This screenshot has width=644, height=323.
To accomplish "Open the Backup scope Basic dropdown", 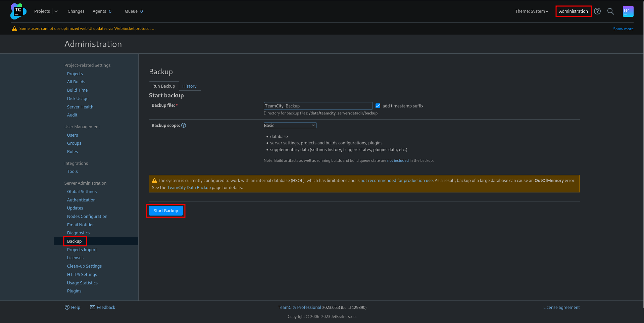I will (290, 126).
